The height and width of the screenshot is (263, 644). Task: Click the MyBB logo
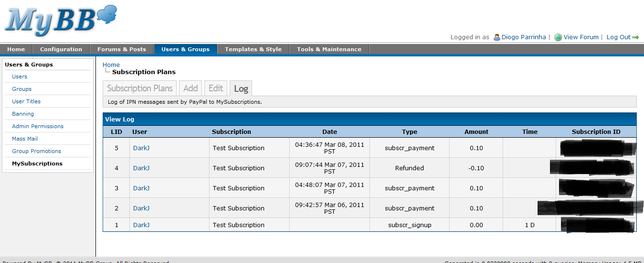tap(60, 21)
